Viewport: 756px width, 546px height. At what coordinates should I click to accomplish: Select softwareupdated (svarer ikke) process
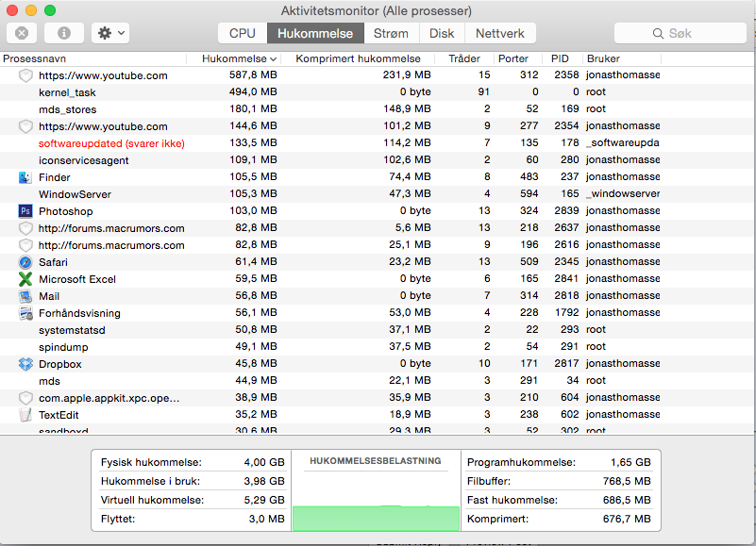click(x=377, y=143)
